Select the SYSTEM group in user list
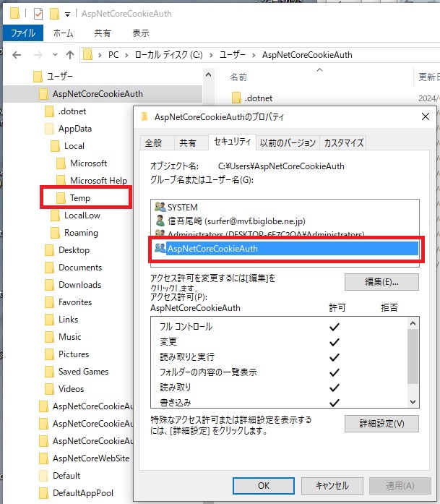 tap(182, 208)
